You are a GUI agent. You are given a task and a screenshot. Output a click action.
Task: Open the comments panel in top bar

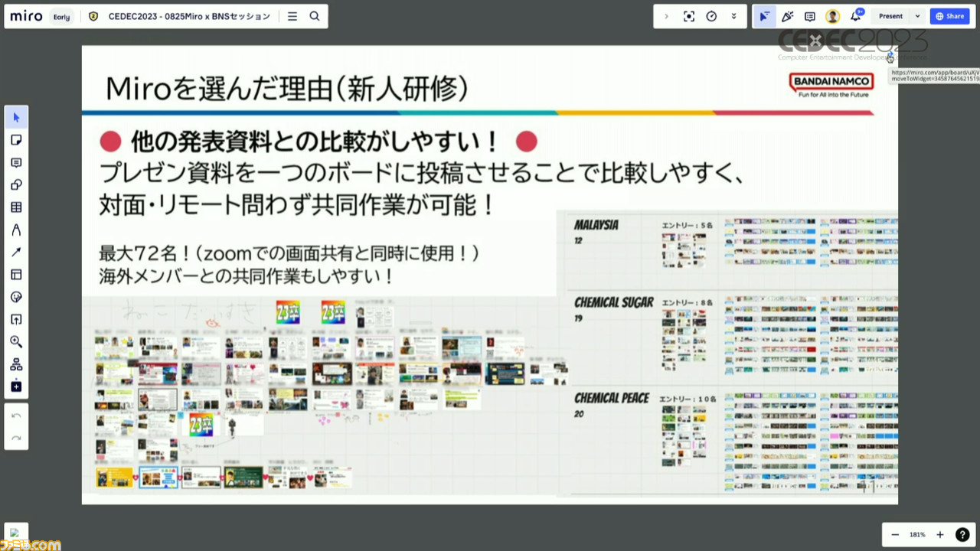810,16
